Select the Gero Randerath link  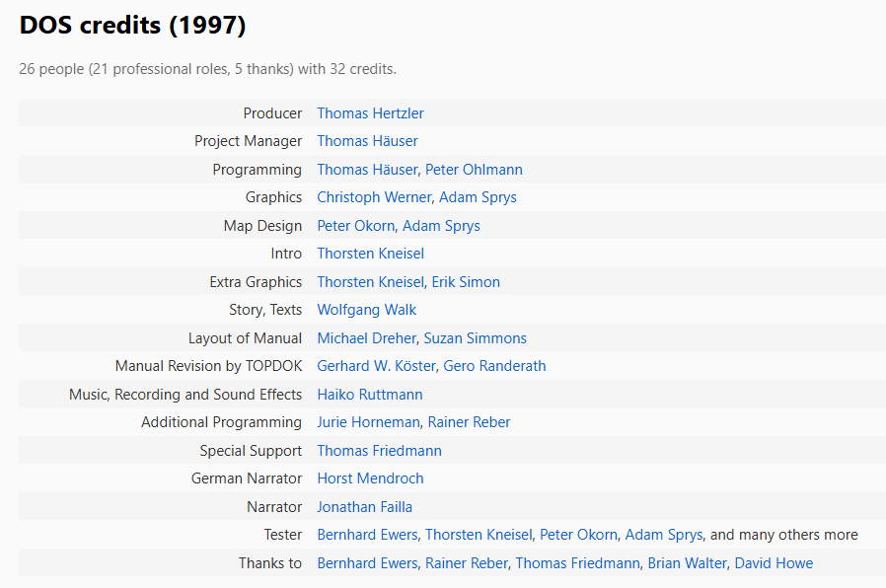click(494, 366)
